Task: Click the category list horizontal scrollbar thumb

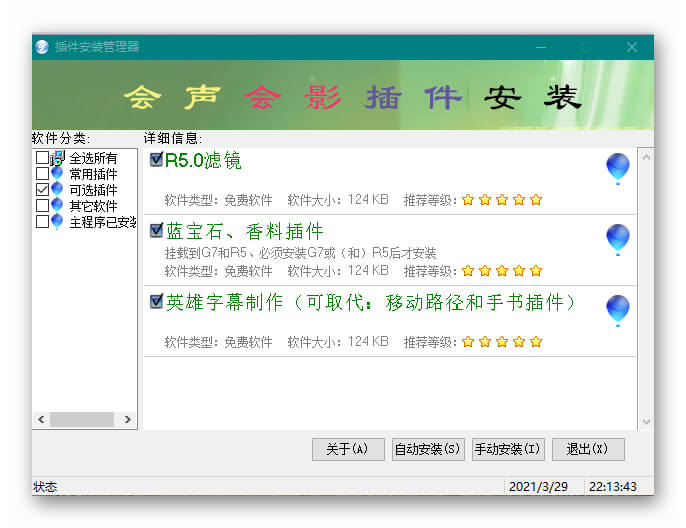Action: [82, 420]
